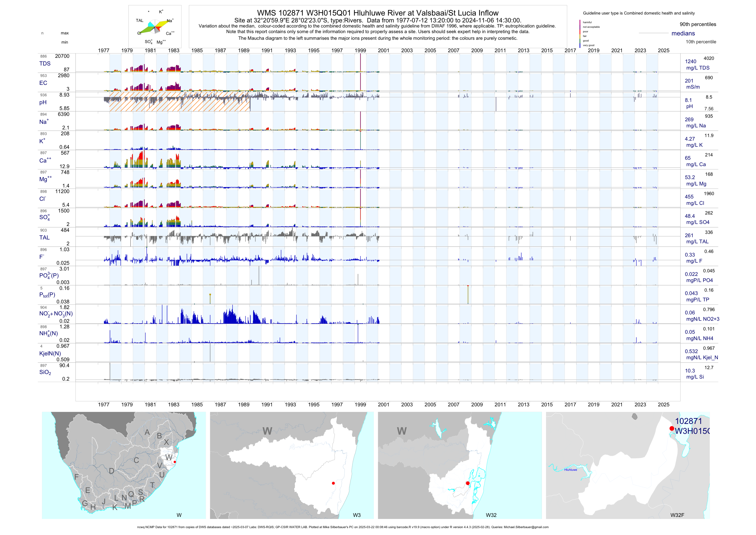This screenshot has width=756, height=535.
Task: Click the guideline colour legend bar
Action: [580, 34]
